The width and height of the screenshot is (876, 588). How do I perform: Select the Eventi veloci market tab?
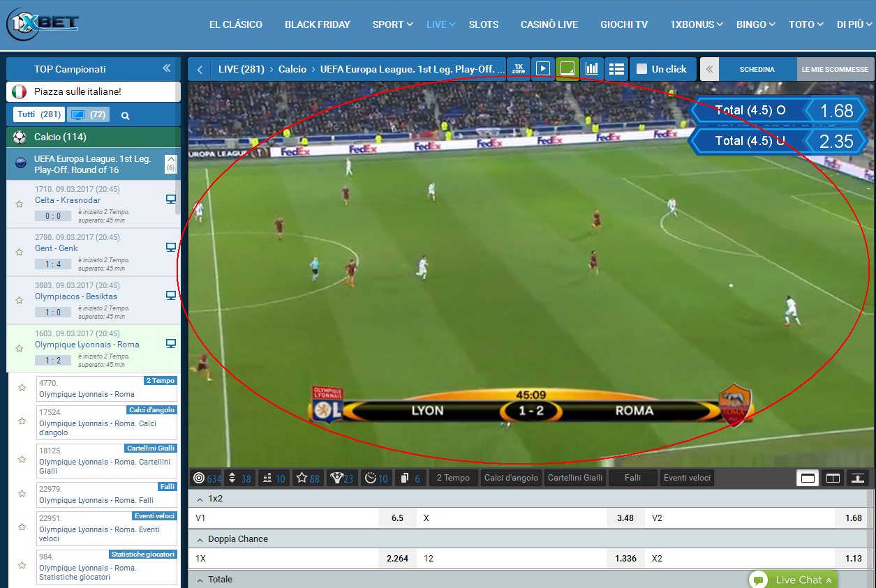[688, 478]
